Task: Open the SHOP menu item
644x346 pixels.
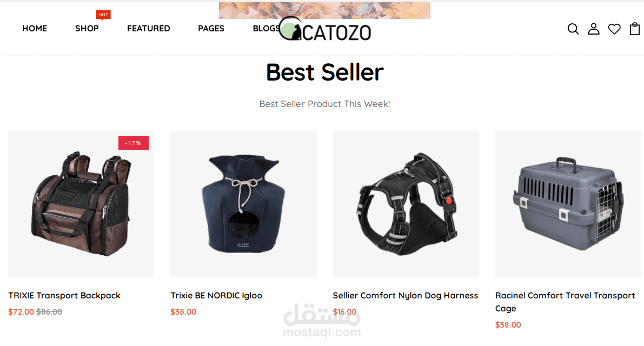Action: (x=87, y=28)
